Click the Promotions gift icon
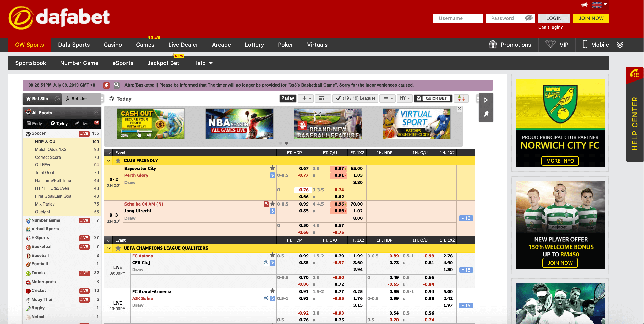The image size is (644, 324). 493,44
